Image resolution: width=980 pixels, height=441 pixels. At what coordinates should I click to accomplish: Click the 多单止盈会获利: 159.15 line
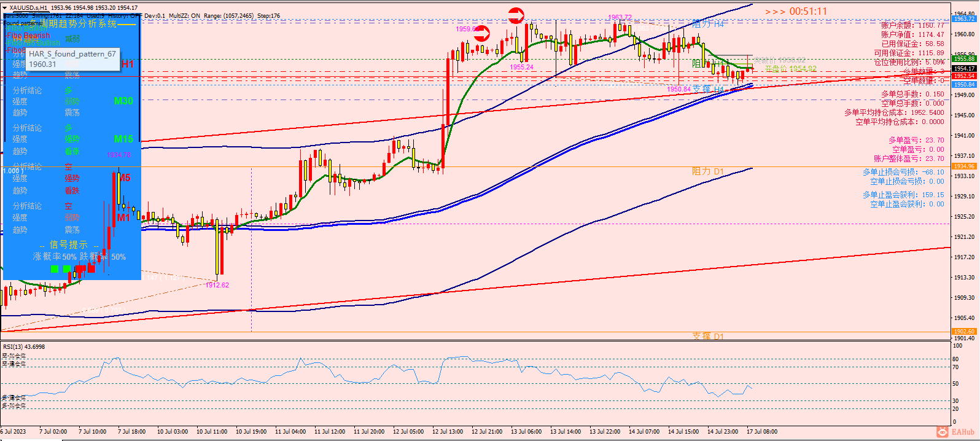tap(903, 195)
